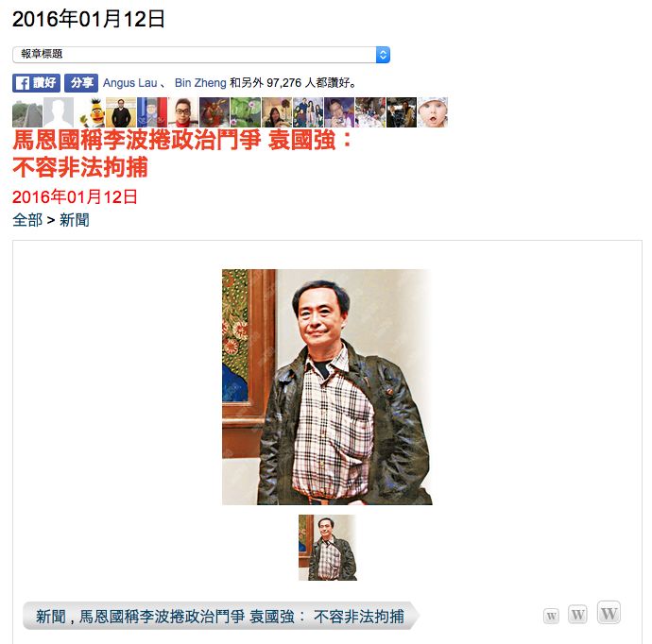Select the largest font size W icon

609,613
